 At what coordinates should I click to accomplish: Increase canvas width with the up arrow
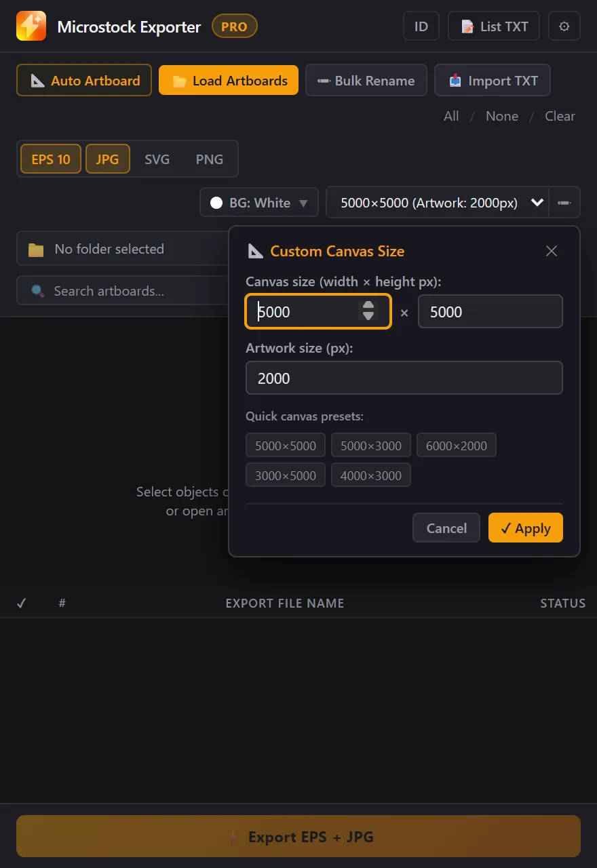pyautogui.click(x=368, y=306)
